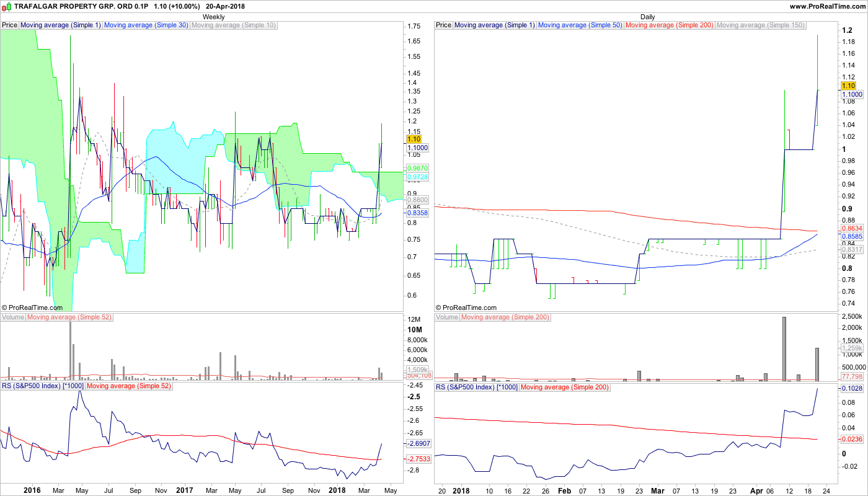Click the grey 0.8317 value tag

click(852, 250)
